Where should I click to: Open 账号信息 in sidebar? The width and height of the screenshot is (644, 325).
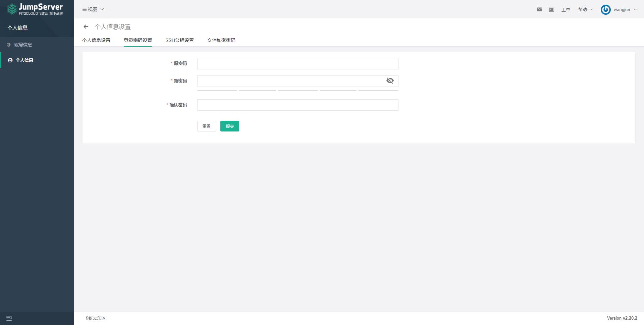pos(37,45)
